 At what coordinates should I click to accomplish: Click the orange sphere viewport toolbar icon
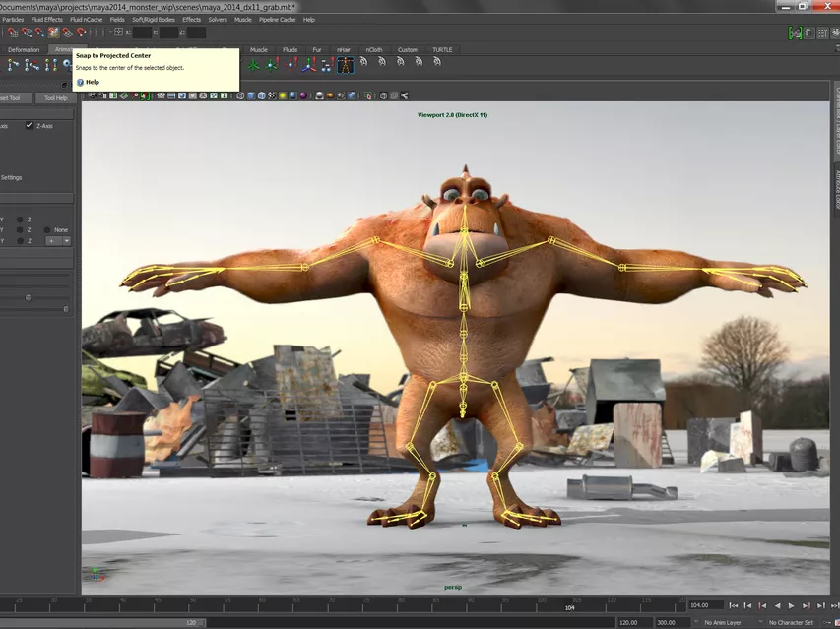[330, 95]
